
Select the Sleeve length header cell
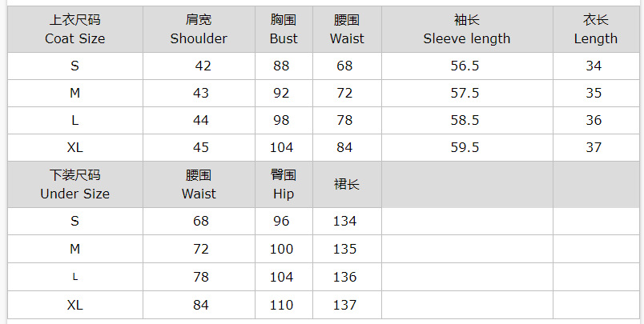466,29
